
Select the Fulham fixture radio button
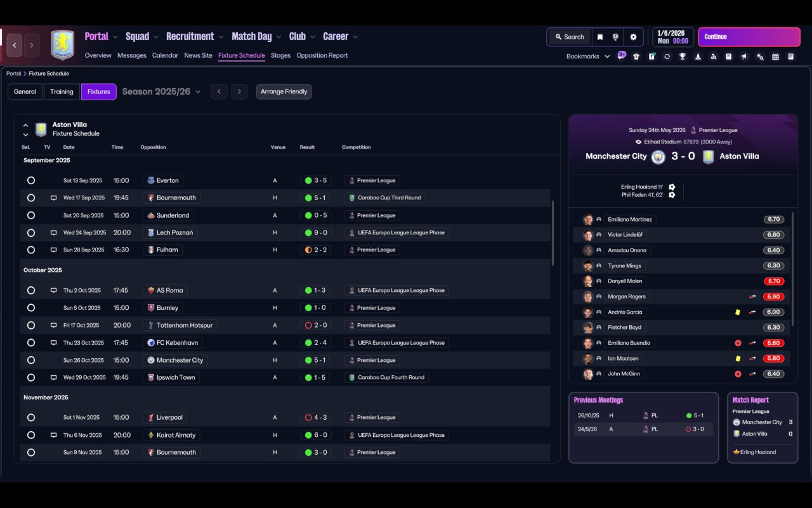pos(31,250)
